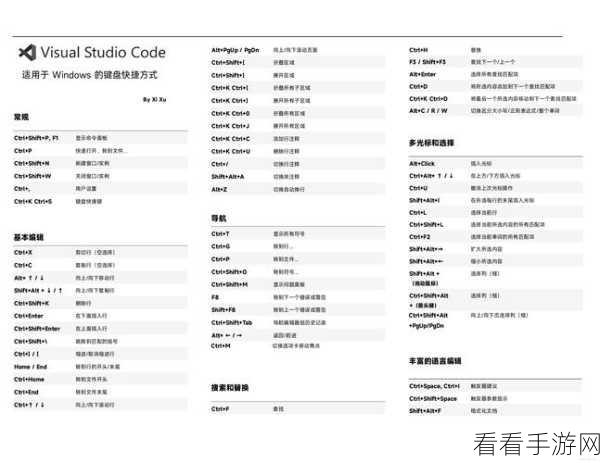Select the "Ctrl+K Ctrl+D" shortcut text
Viewport: 600px width, 463px height.
428,99
